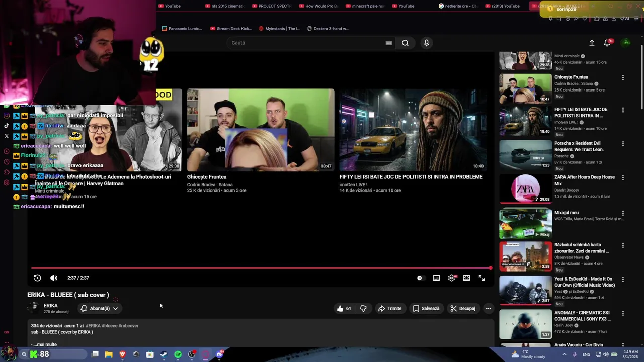Click the #ERIKA hashtag in the description
Screen dimensions: 644x362
click(x=93, y=326)
